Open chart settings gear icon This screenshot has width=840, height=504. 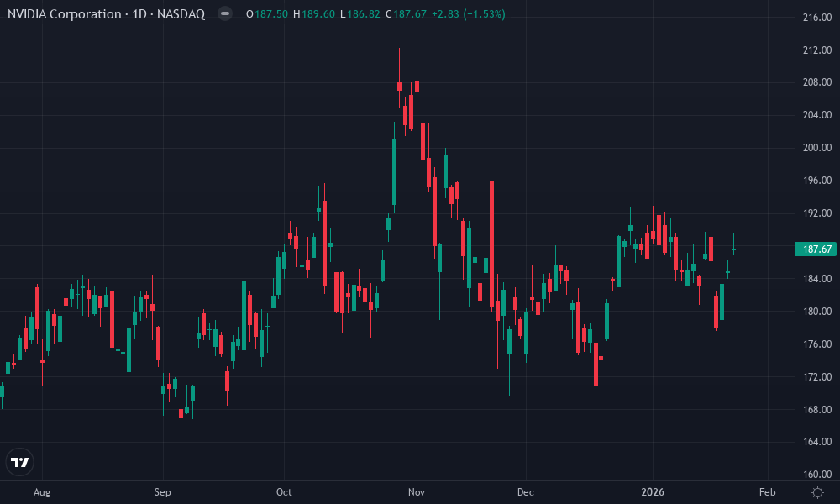[817, 492]
